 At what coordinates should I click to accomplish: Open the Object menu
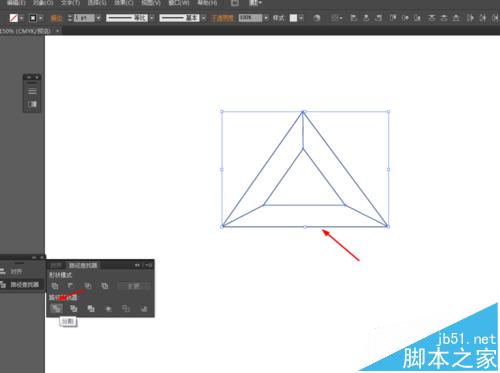click(43, 3)
